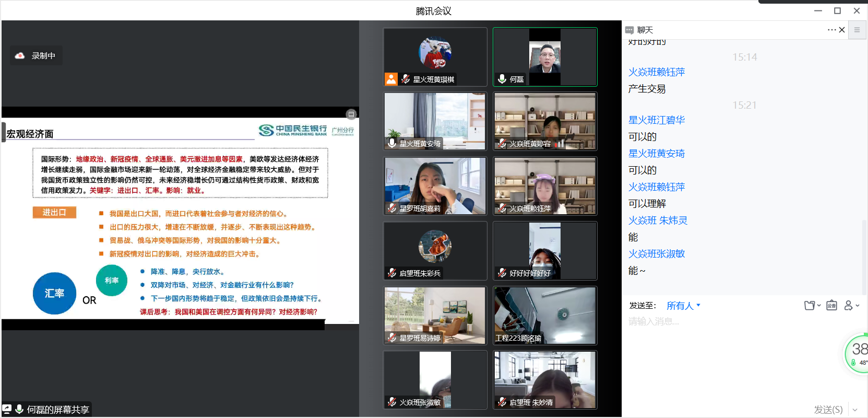Click the small button at slide's top-right corner
868x418 pixels.
[x=351, y=114]
